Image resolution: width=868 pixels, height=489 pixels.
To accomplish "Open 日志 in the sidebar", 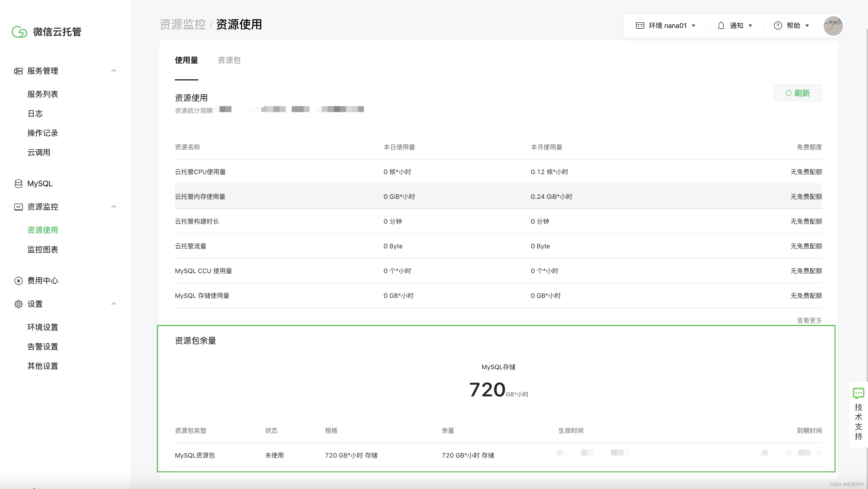I will [35, 114].
